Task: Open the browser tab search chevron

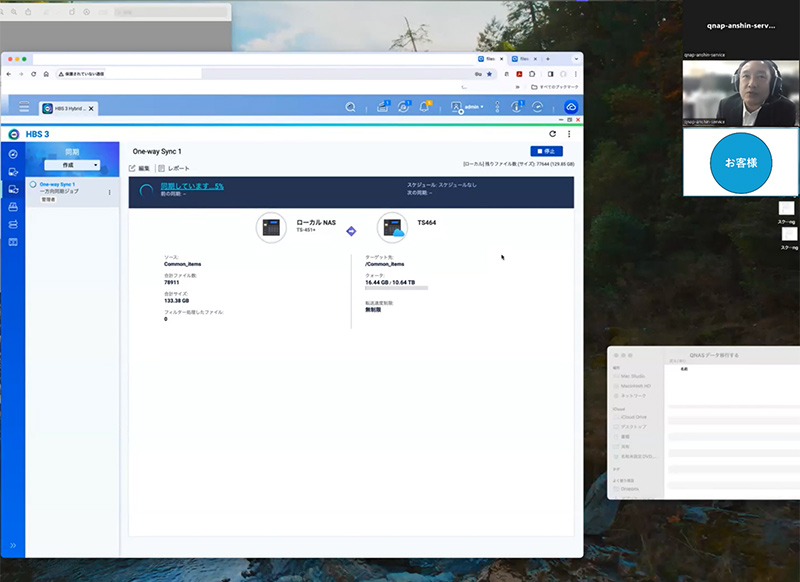Action: click(x=577, y=59)
